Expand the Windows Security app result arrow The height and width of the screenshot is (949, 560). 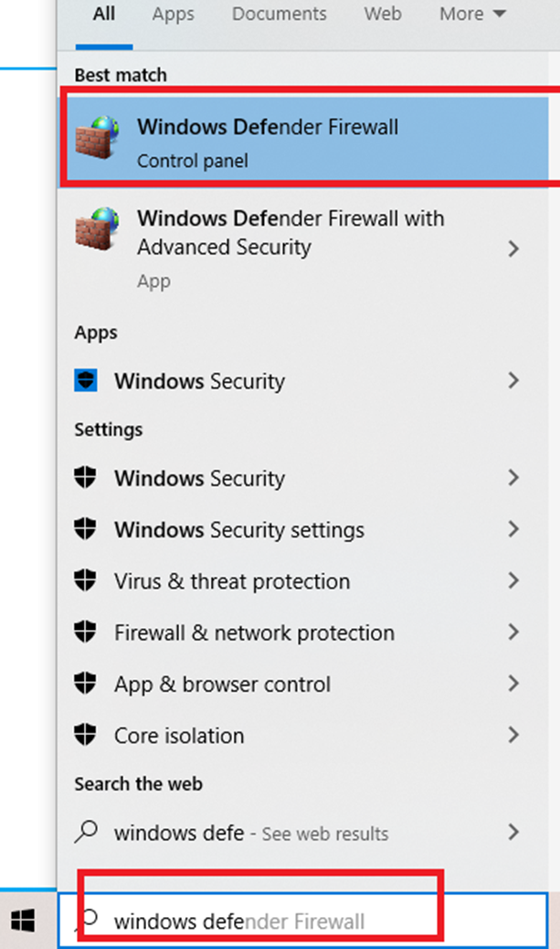(513, 381)
